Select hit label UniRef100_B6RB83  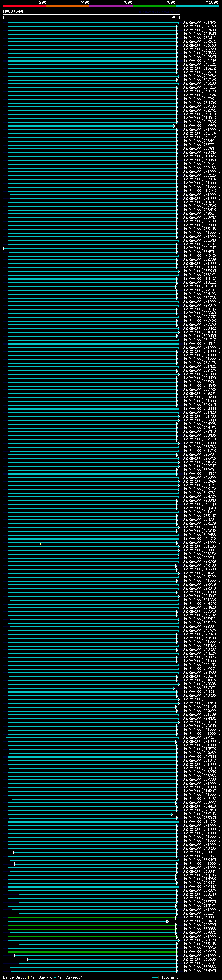tap(199, 967)
